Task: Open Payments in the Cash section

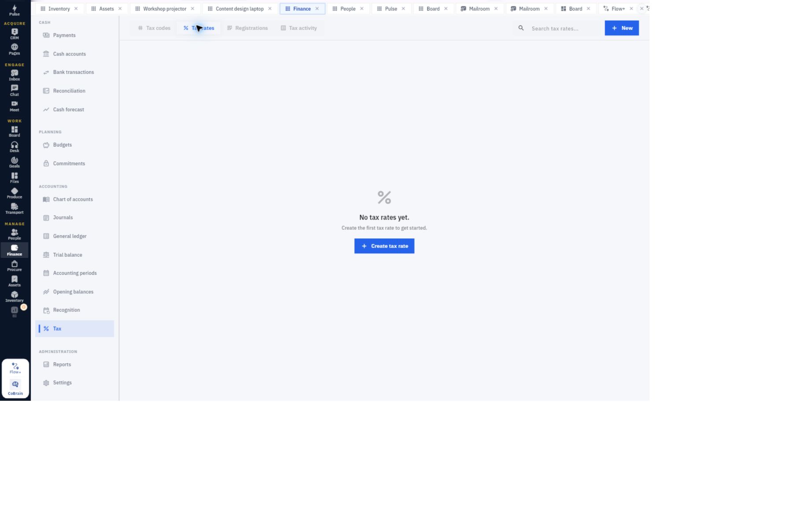Action: tap(75, 35)
